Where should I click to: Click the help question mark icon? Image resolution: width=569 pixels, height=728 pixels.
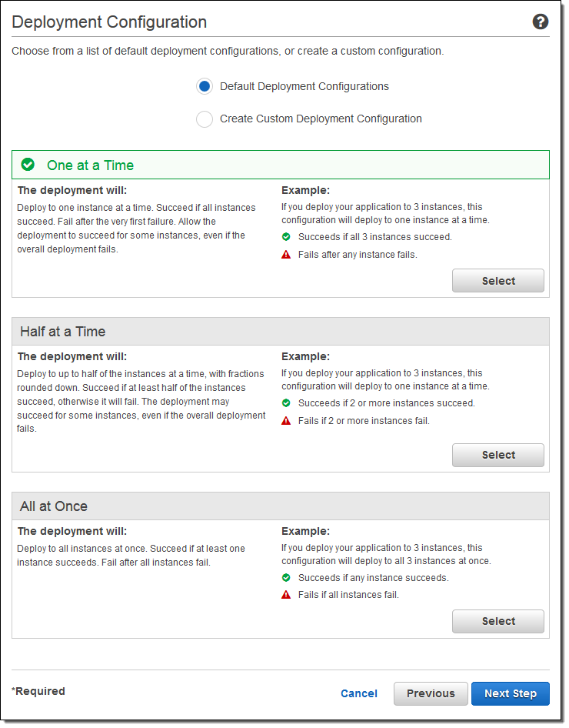coord(540,22)
